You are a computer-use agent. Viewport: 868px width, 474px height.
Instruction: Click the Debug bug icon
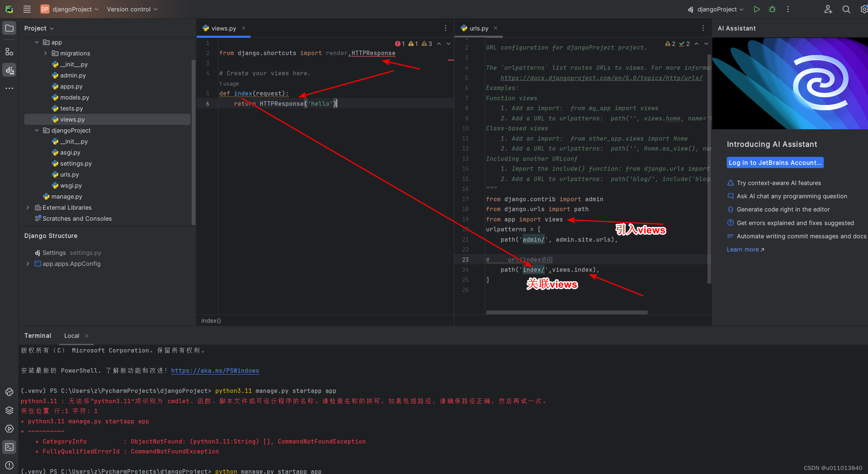pyautogui.click(x=772, y=9)
